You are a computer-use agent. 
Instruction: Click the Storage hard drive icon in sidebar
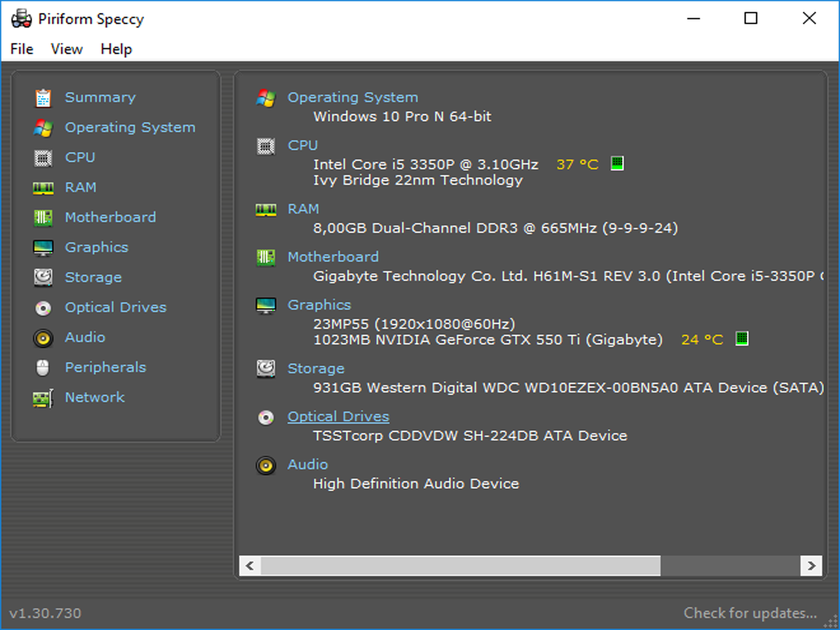(43, 278)
